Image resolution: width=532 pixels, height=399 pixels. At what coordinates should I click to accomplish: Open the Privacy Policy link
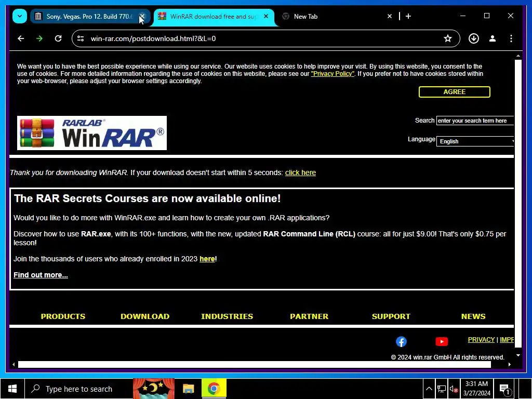pos(332,74)
